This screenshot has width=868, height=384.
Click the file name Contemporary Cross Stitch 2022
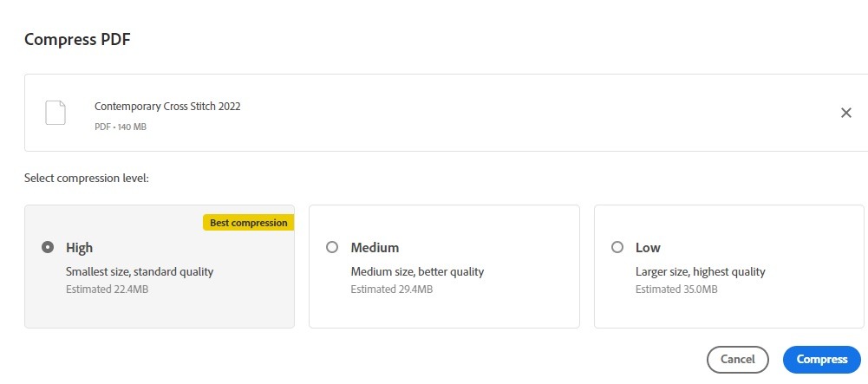(167, 107)
